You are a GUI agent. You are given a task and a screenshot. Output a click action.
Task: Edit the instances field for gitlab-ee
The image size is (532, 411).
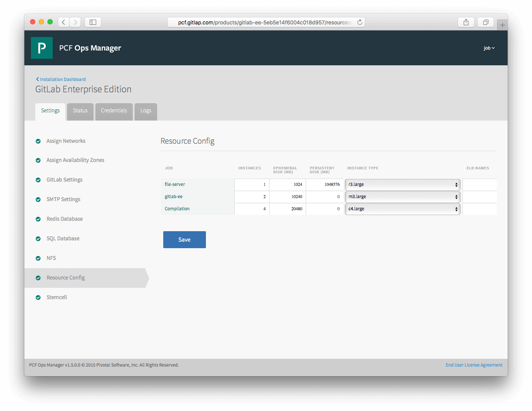[252, 196]
